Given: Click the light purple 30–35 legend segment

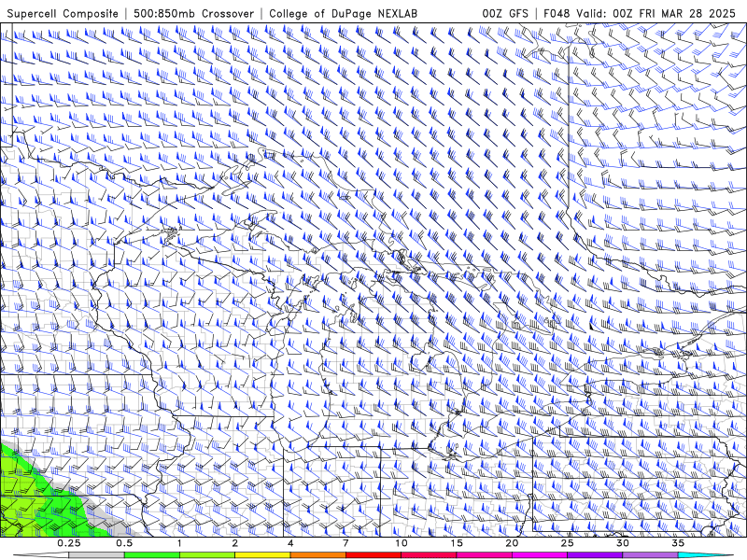Looking at the screenshot, I should pyautogui.click(x=650, y=555).
